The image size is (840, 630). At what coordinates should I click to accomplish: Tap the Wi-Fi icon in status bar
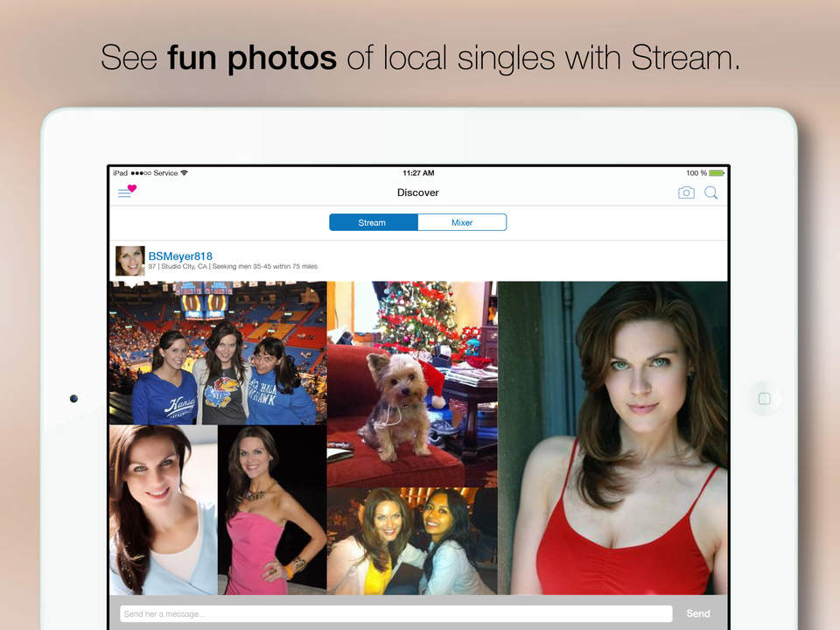tap(185, 173)
